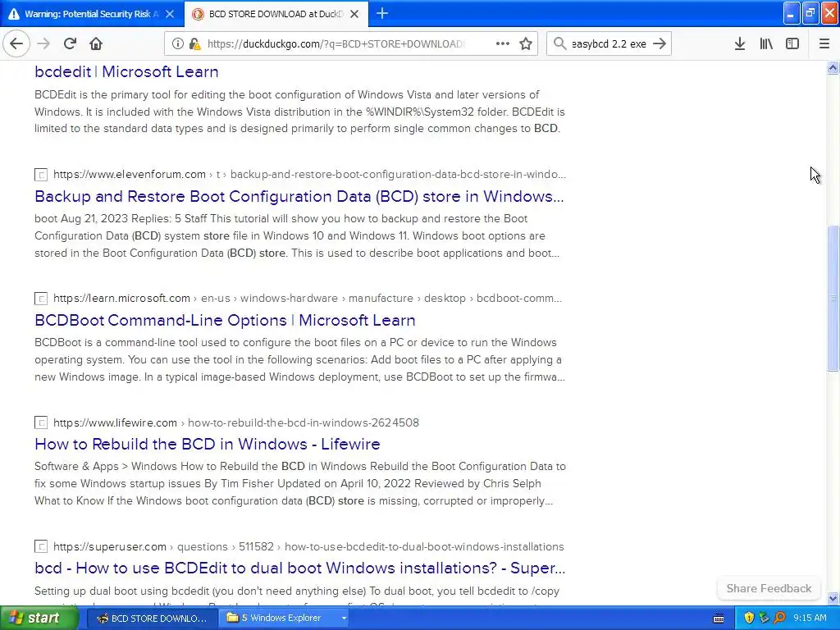
Task: Click the https://www.elevenforum.com URL text
Action: pos(129,174)
